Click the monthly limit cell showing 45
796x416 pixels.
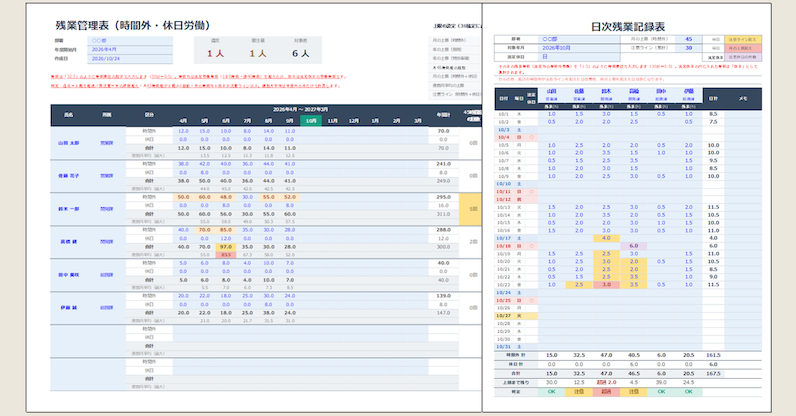[689, 39]
